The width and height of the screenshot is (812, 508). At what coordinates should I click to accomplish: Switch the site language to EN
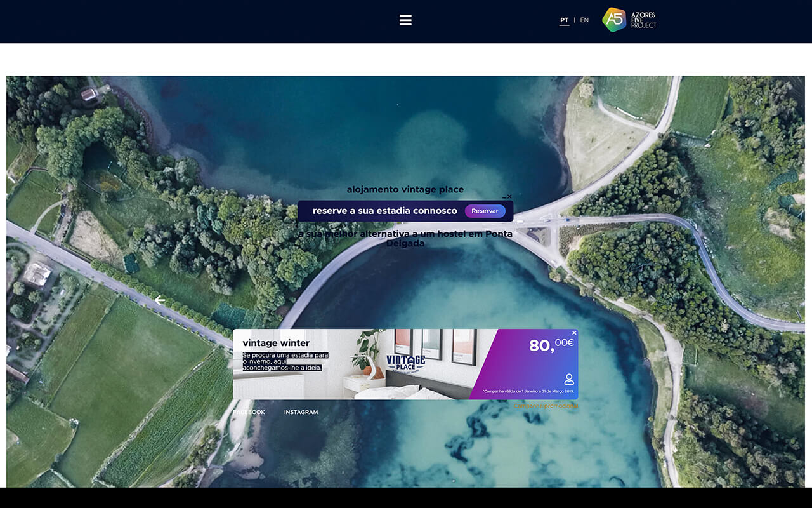(x=584, y=20)
